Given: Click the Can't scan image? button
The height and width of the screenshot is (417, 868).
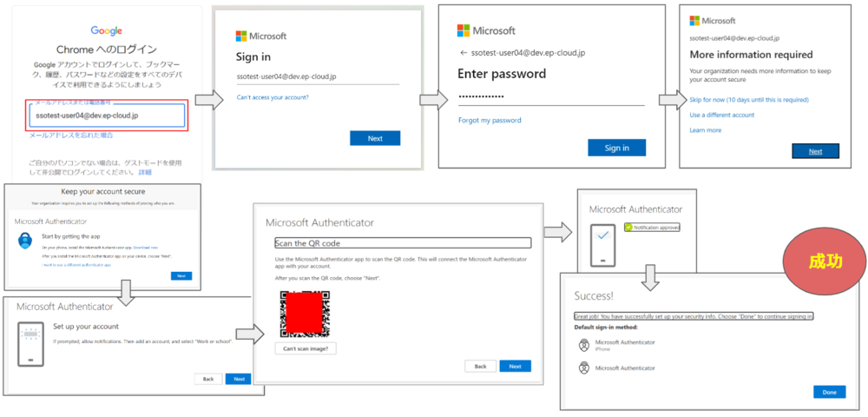Looking at the screenshot, I should pyautogui.click(x=305, y=348).
